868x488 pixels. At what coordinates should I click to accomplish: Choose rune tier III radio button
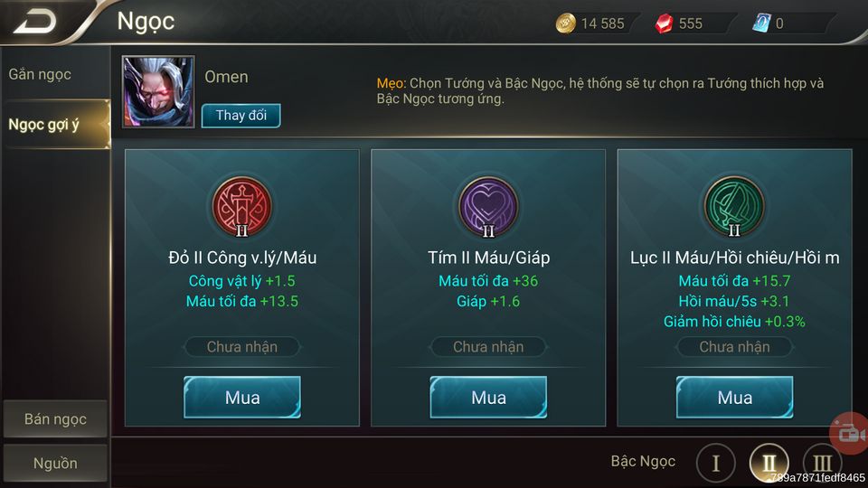(x=822, y=463)
